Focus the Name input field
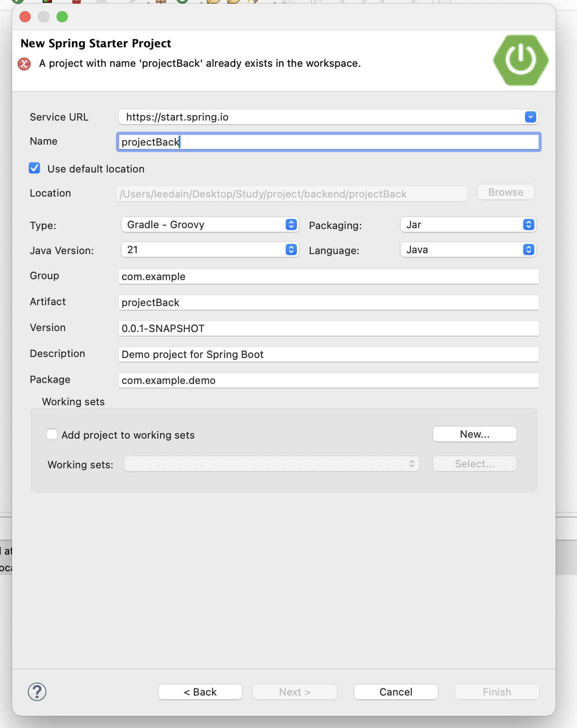This screenshot has width=577, height=728. click(328, 142)
